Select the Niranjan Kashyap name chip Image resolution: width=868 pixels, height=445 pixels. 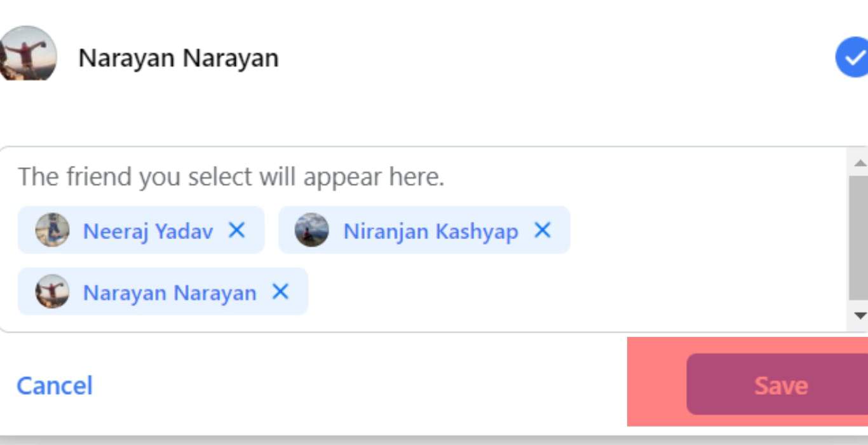[424, 230]
